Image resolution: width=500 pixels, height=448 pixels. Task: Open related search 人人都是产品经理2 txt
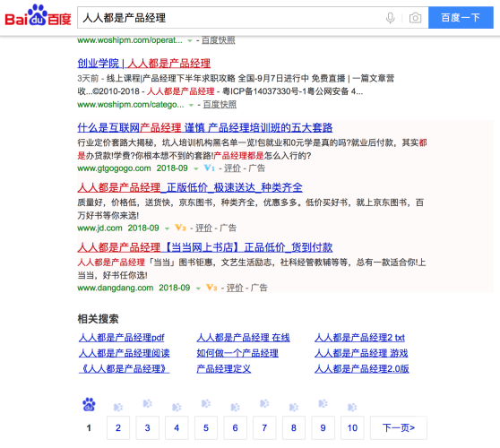tap(359, 338)
